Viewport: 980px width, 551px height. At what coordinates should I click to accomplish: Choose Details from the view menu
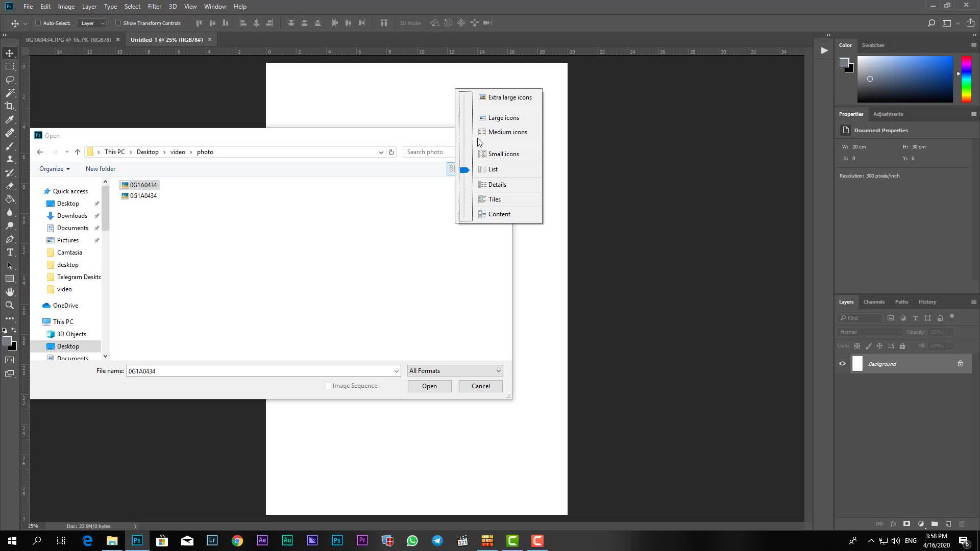click(x=497, y=185)
